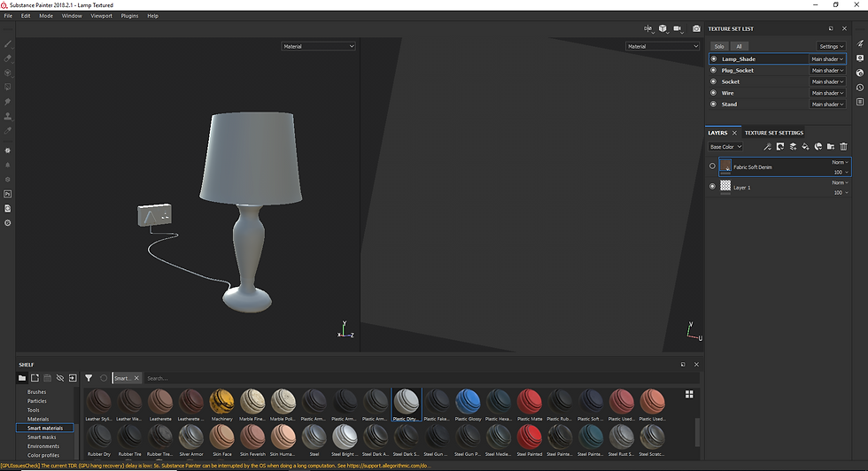Screen dimensions: 868x471
Task: Open shelf folder view icon
Action: pyautogui.click(x=22, y=378)
